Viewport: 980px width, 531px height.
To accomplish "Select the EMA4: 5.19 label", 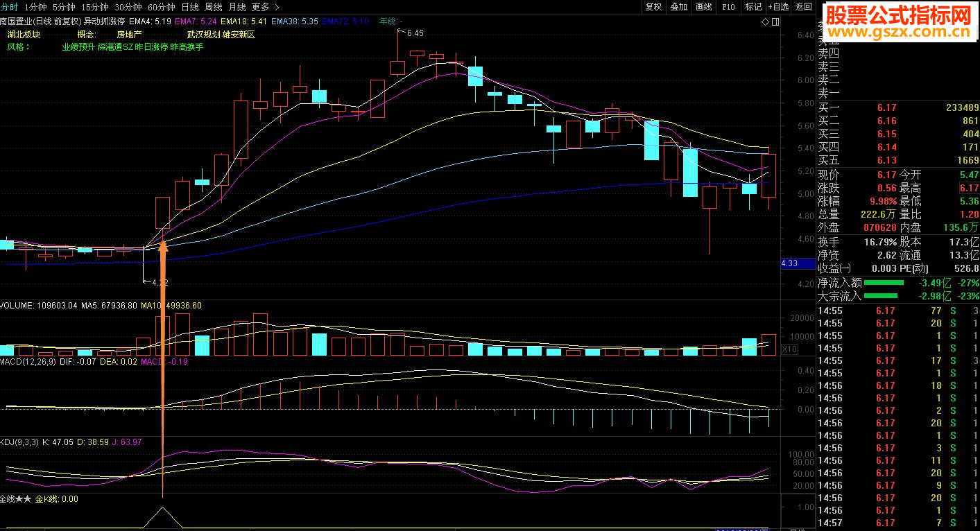I will tap(151, 21).
